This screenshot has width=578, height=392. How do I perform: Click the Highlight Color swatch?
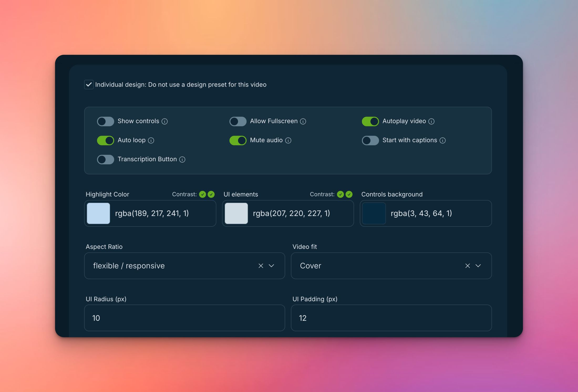point(98,213)
